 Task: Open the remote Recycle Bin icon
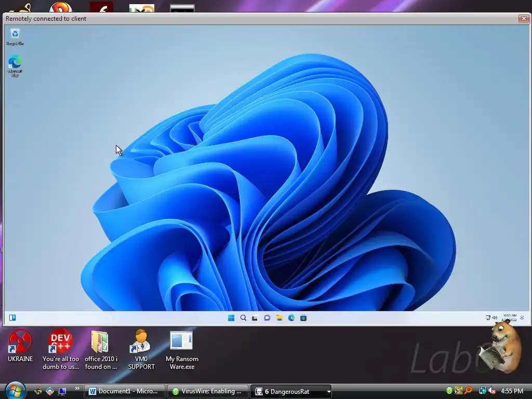(15, 37)
